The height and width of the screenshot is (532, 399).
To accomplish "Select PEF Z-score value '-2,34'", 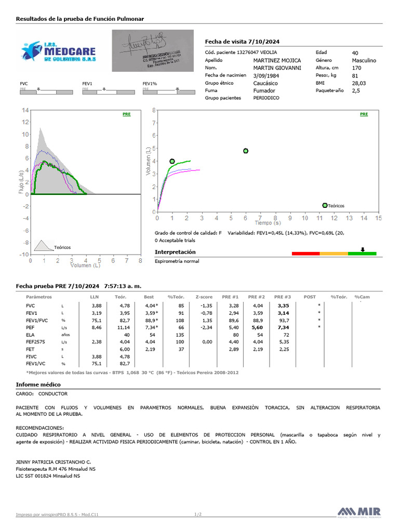I will pyautogui.click(x=206, y=328).
